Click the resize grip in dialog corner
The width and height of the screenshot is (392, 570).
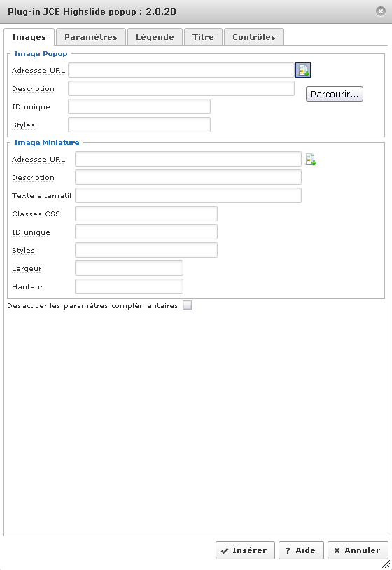click(386, 564)
